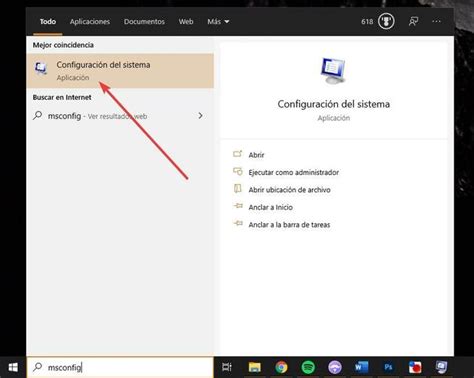Click large Configuración del sistema preview icon
The height and width of the screenshot is (378, 474).
pos(333,71)
